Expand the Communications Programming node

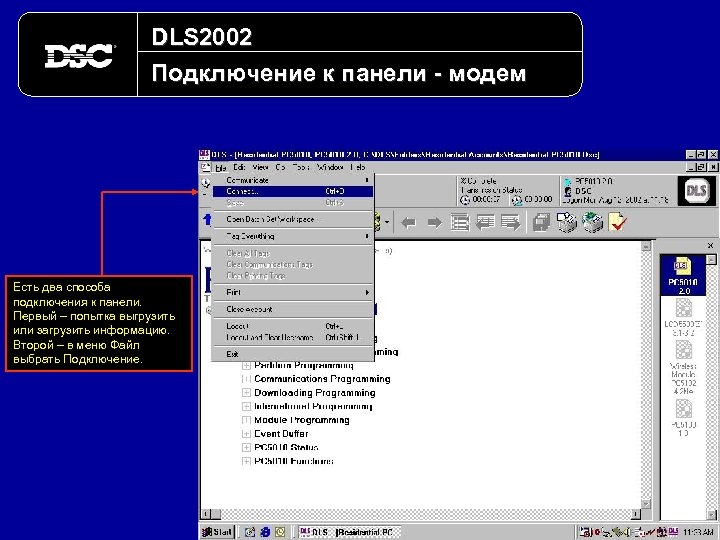tap(246, 379)
